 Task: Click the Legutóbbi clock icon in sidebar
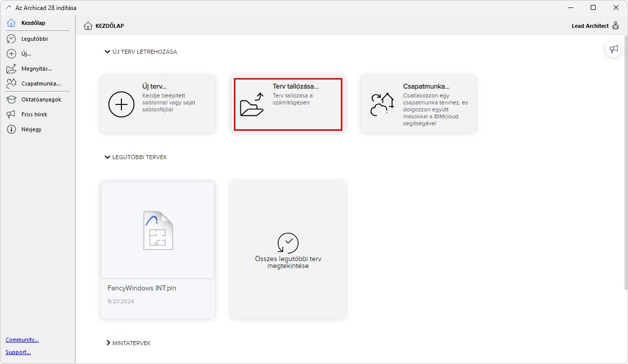(11, 39)
